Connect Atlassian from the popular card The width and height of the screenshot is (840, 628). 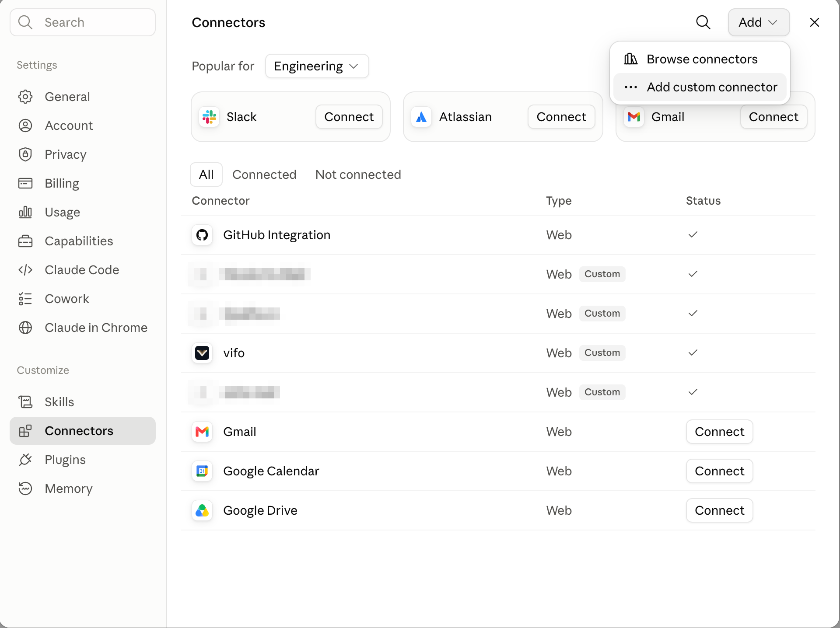point(561,117)
